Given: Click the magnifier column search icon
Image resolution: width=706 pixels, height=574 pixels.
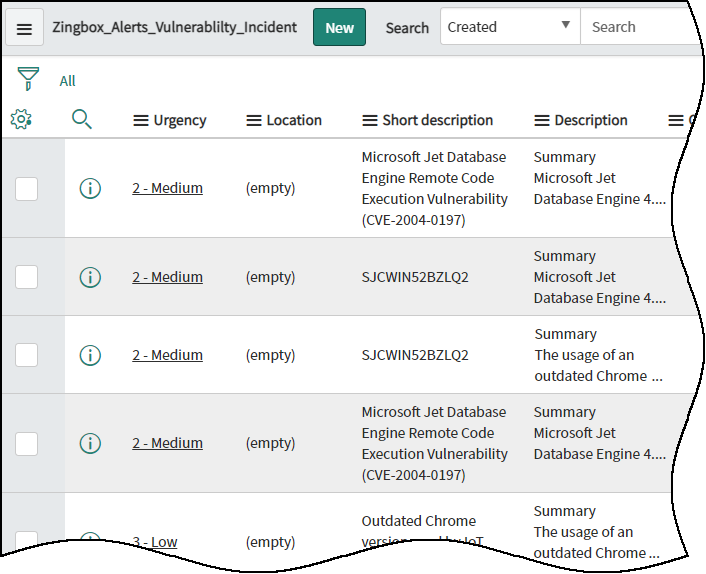Looking at the screenshot, I should click(82, 120).
